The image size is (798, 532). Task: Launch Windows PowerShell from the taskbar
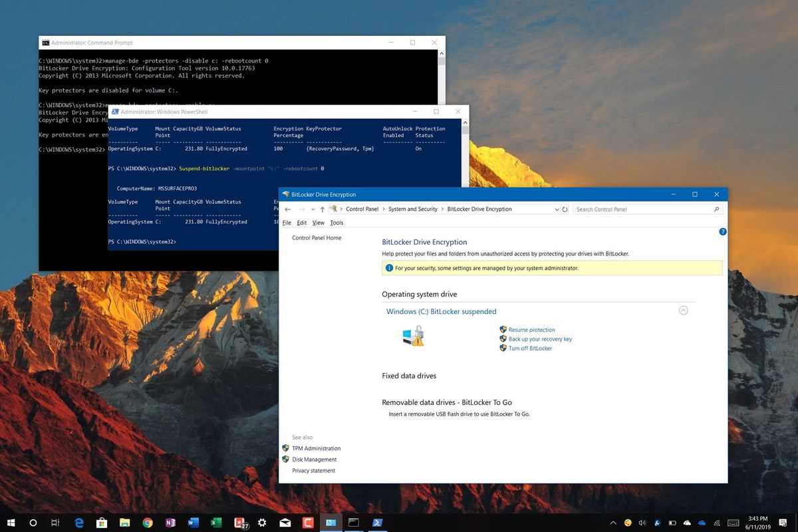377,523
